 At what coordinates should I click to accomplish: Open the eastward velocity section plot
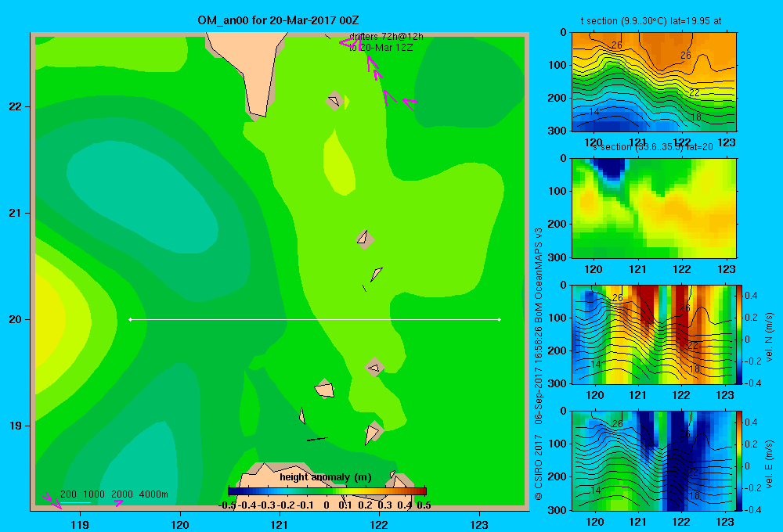(654, 461)
